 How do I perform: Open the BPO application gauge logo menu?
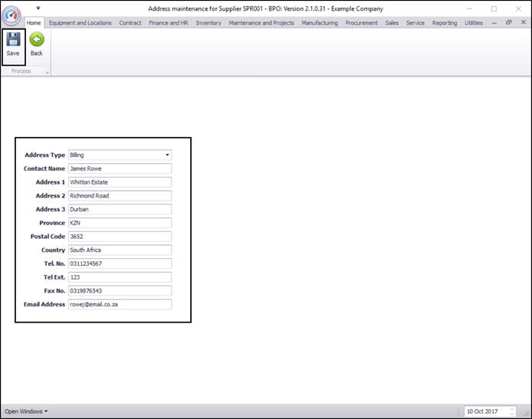click(x=11, y=15)
